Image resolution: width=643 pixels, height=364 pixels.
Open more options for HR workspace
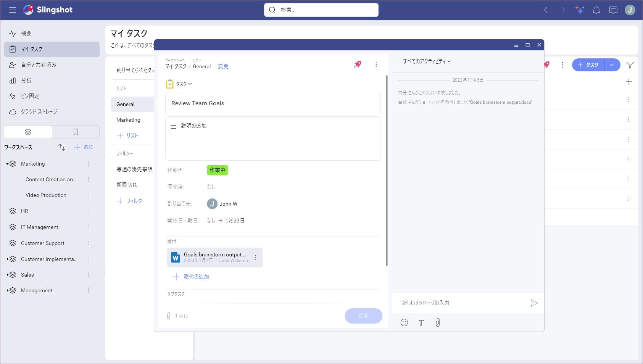click(x=89, y=211)
